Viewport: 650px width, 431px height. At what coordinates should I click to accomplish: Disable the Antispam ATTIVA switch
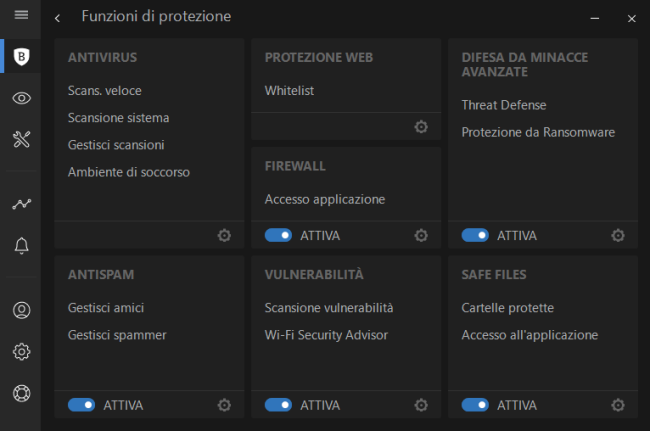tap(81, 405)
